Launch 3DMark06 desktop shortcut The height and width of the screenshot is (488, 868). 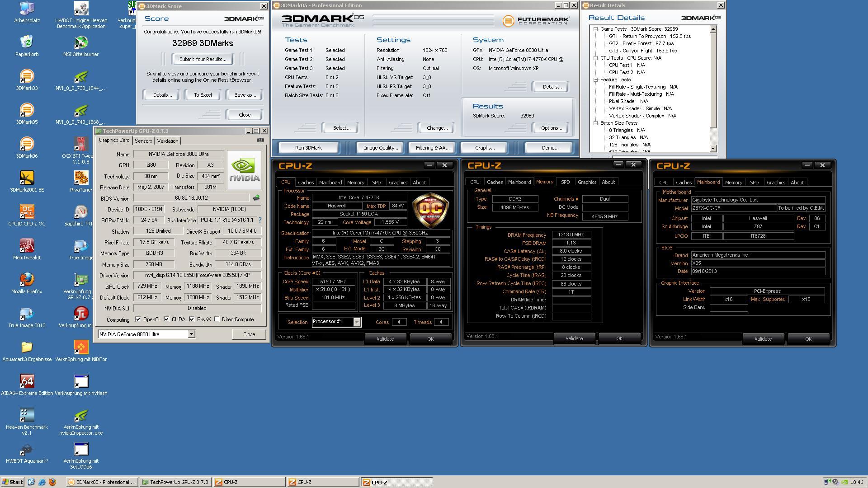tap(27, 147)
